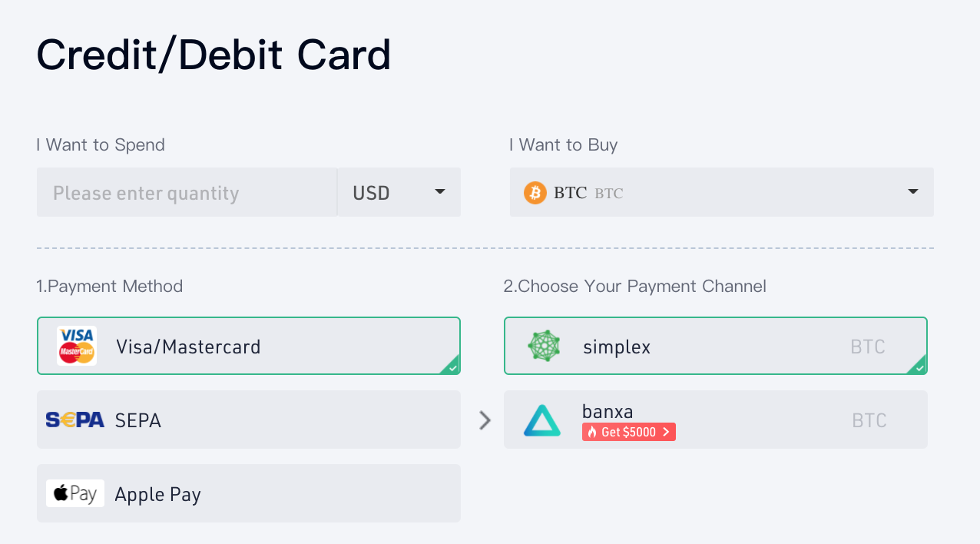Viewport: 980px width, 544px height.
Task: Click the SEPA logo icon
Action: click(x=74, y=420)
